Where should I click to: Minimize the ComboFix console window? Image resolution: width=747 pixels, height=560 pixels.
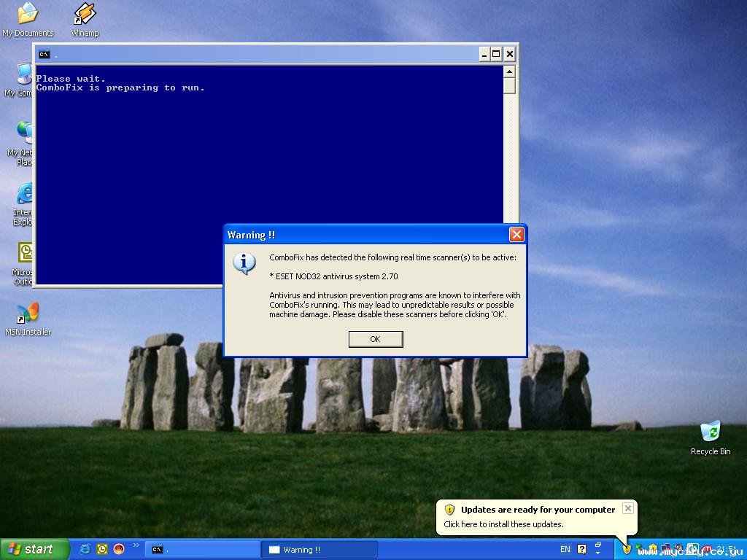click(x=484, y=54)
